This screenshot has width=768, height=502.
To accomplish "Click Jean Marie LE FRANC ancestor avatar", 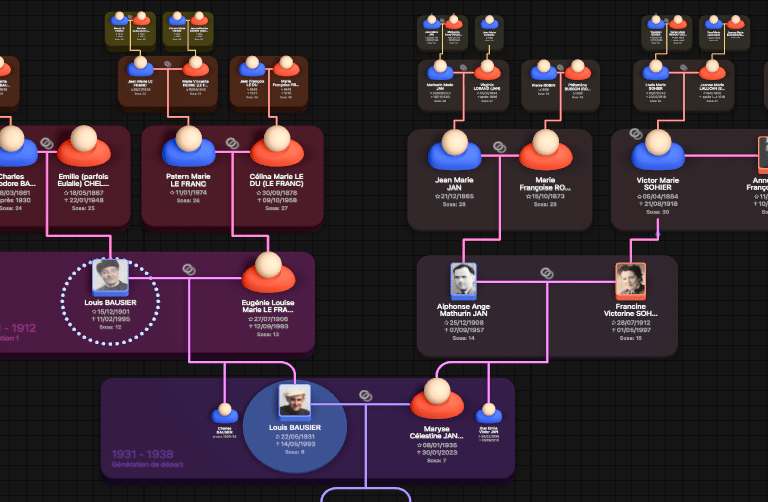I will click(x=141, y=66).
